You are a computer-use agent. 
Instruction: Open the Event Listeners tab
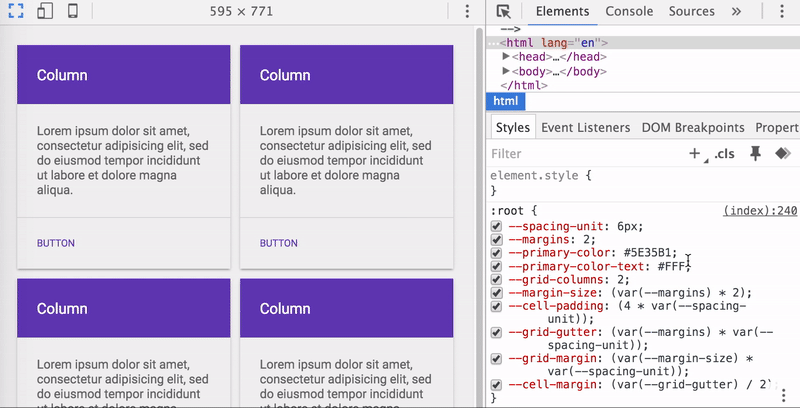click(x=586, y=128)
